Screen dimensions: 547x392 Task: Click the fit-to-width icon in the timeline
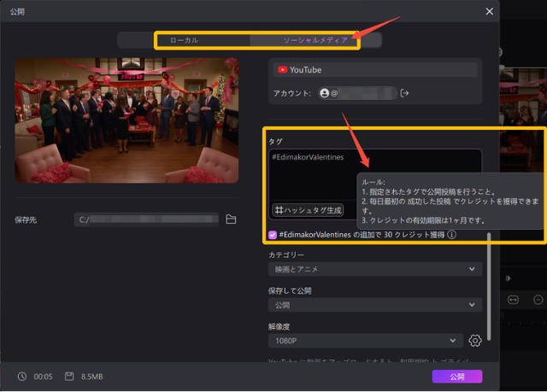pos(514,300)
